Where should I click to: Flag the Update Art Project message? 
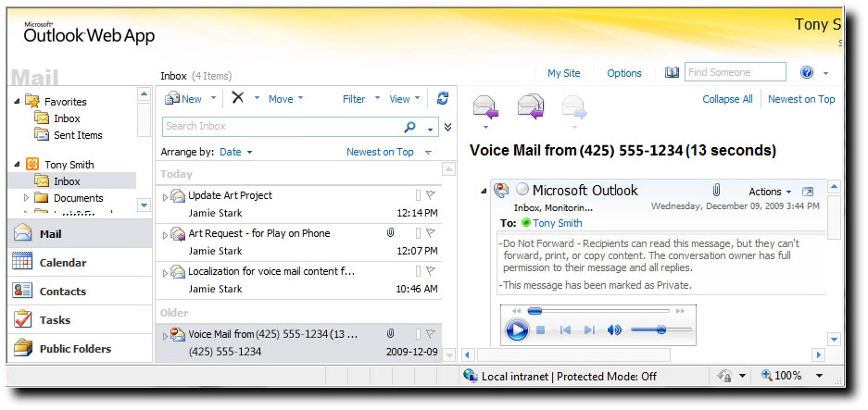[x=431, y=194]
